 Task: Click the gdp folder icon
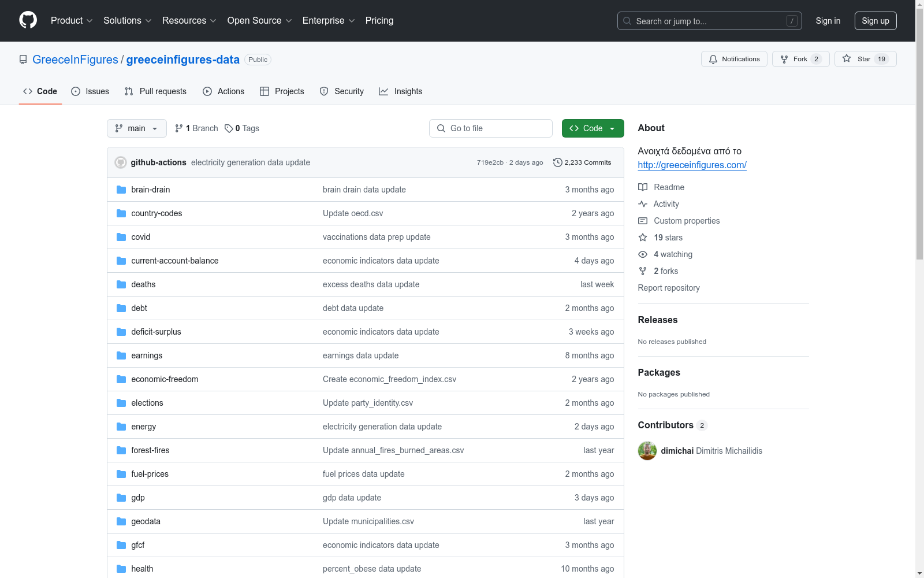pyautogui.click(x=121, y=498)
